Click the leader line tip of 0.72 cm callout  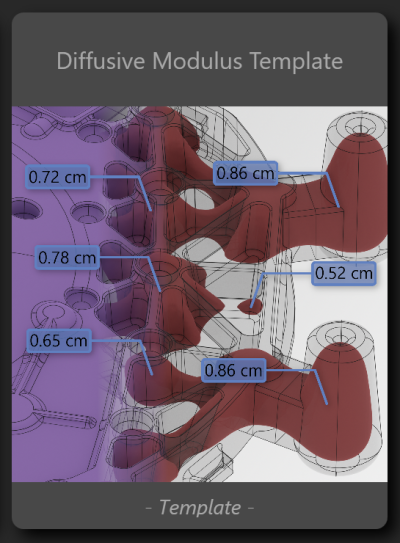click(151, 210)
